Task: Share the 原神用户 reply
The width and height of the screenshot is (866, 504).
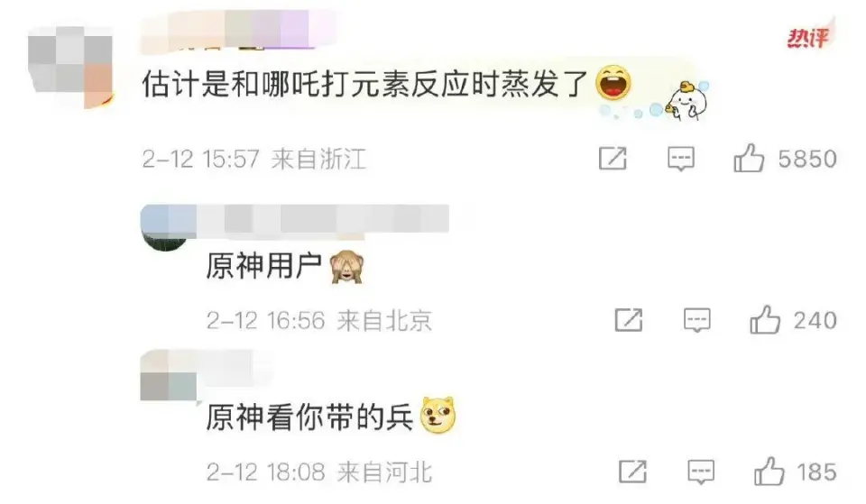Action: pos(629,320)
